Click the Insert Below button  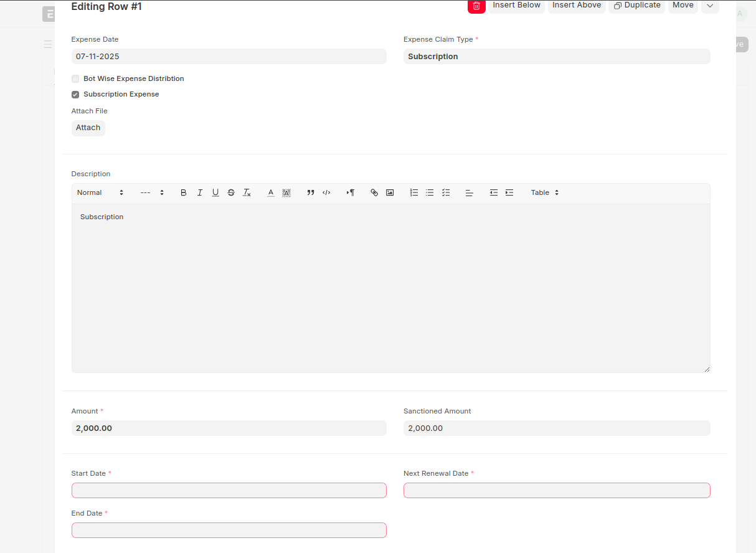click(516, 6)
